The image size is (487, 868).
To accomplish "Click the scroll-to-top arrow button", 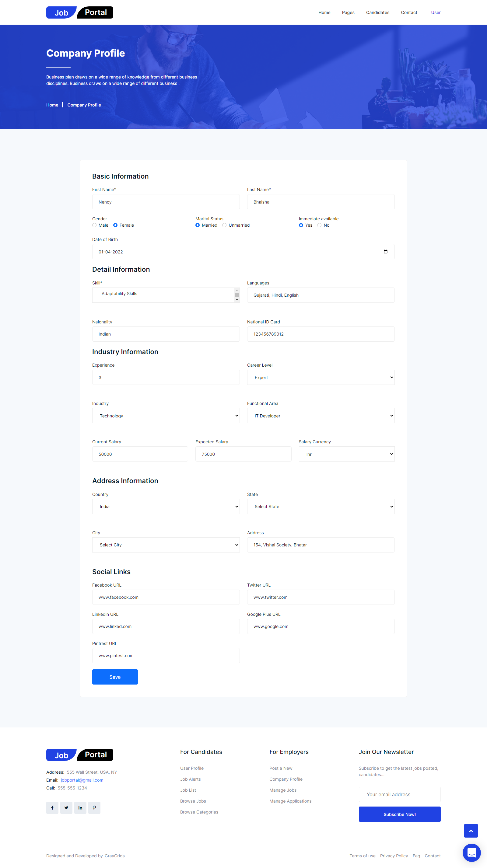I will coord(471,831).
